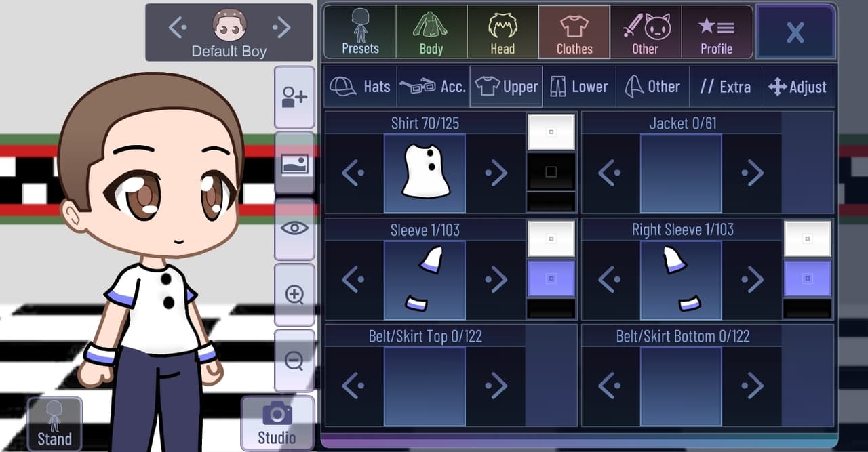This screenshot has width=868, height=452.
Task: Switch to the Lower tab
Action: point(579,87)
